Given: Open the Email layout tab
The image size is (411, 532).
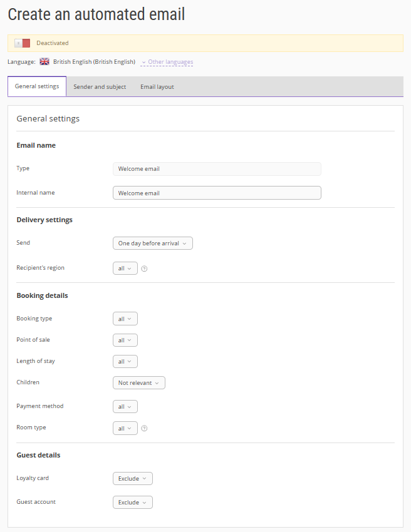Looking at the screenshot, I should pyautogui.click(x=157, y=87).
